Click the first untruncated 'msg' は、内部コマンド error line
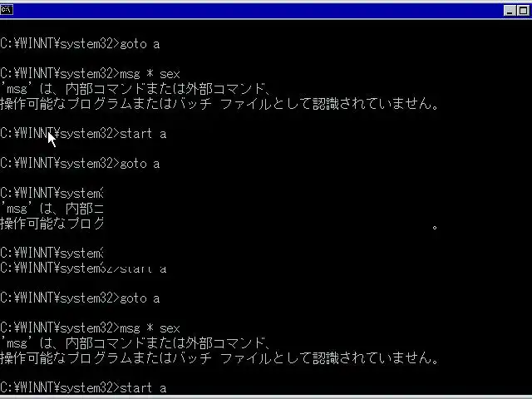Image resolution: width=532 pixels, height=399 pixels. (x=135, y=89)
